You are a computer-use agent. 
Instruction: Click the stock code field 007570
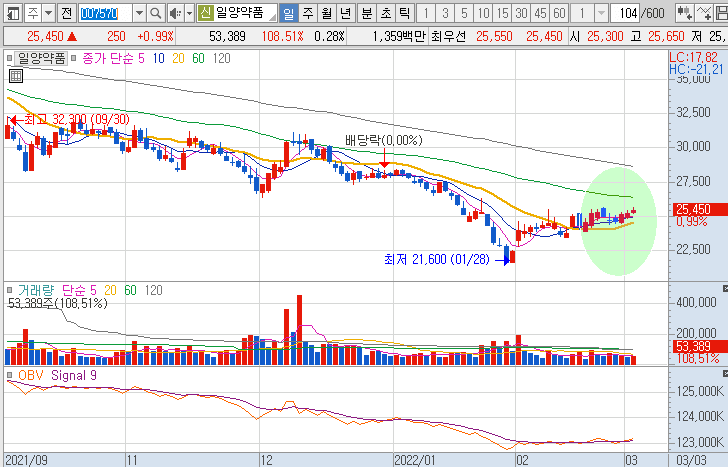pos(105,13)
